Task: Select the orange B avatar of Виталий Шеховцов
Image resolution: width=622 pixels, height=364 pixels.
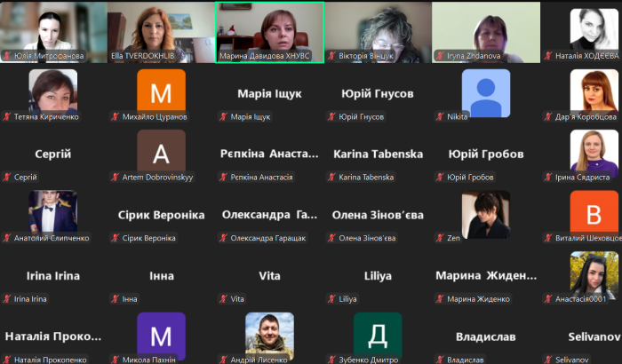Action: pyautogui.click(x=594, y=214)
